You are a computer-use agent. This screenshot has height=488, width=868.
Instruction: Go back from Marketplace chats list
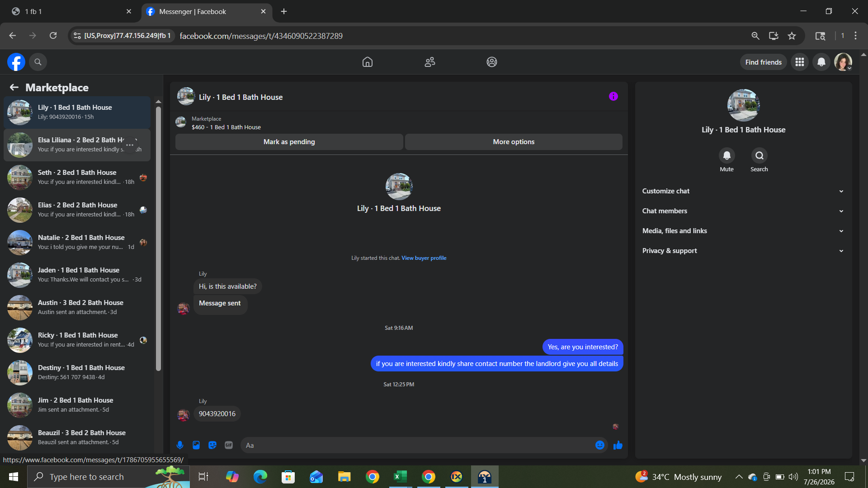pyautogui.click(x=14, y=87)
